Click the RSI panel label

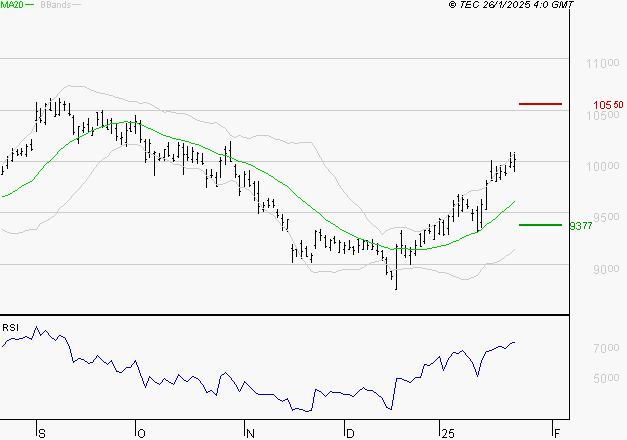(x=10, y=328)
